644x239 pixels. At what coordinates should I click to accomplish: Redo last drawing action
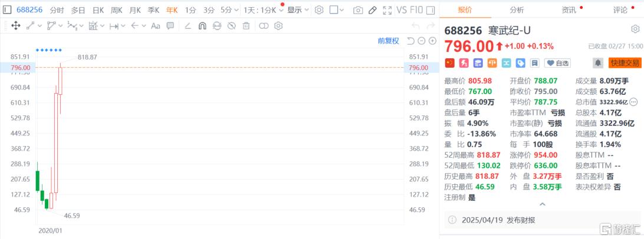tap(431, 26)
